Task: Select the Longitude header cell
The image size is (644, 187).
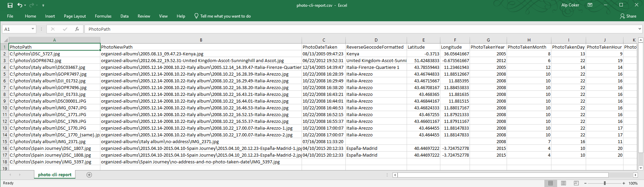Action: (x=455, y=47)
